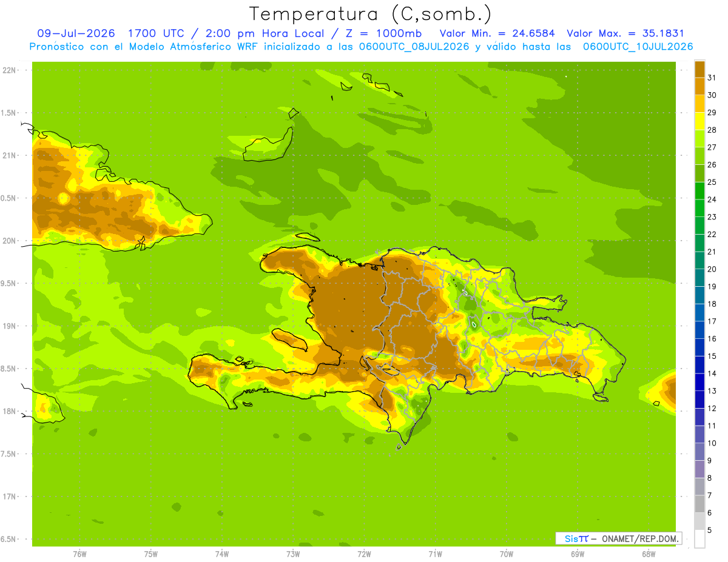Image resolution: width=728 pixels, height=562 pixels.
Task: Click legend value "10"
Action: click(712, 443)
